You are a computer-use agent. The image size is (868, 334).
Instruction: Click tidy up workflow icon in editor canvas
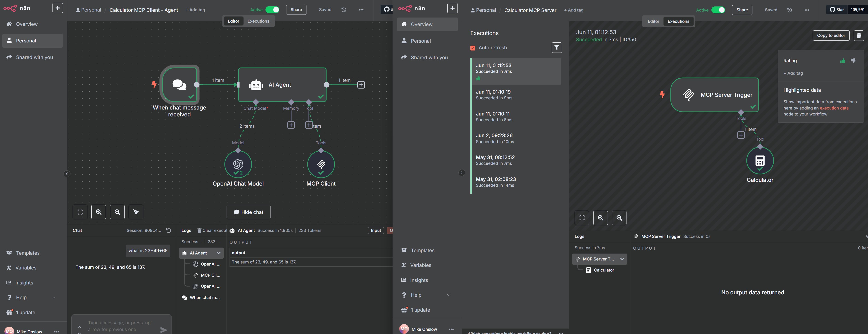pyautogui.click(x=136, y=212)
